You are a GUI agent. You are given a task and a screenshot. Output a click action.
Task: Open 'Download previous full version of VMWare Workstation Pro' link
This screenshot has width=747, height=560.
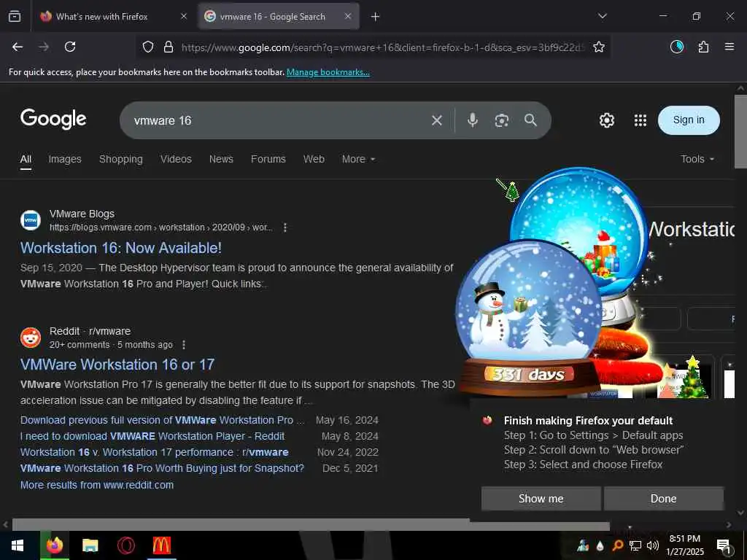[x=162, y=420]
